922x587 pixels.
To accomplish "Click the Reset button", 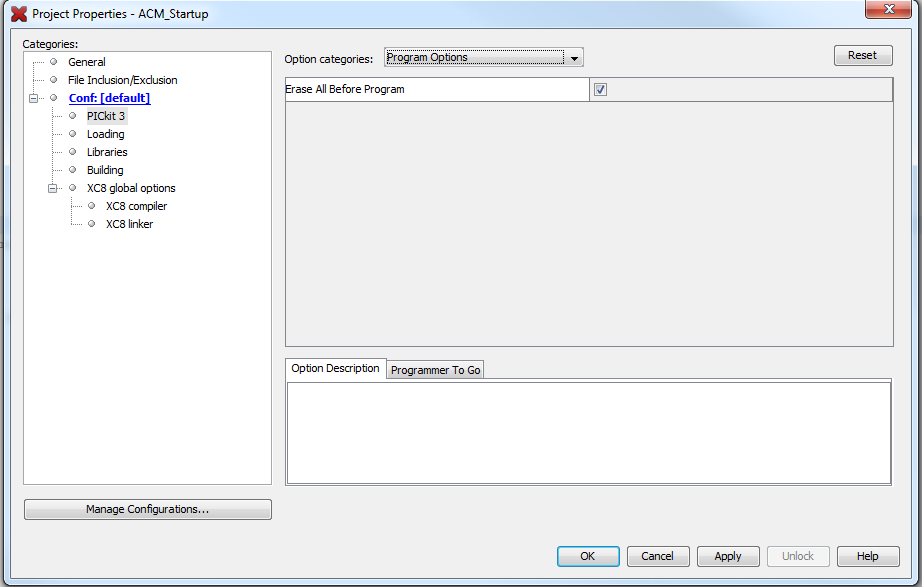I will (862, 56).
